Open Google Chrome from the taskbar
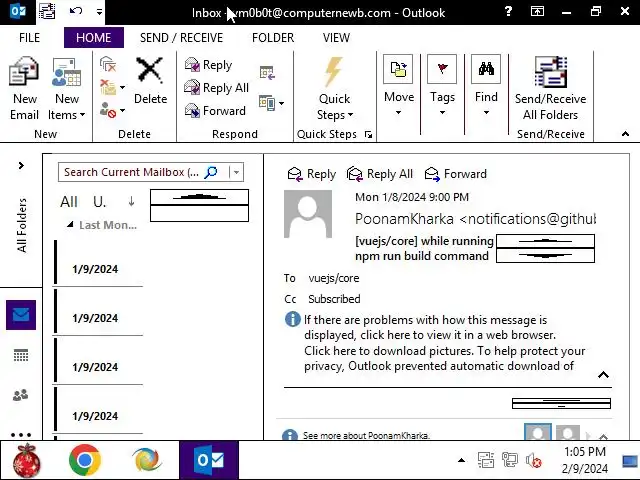Image resolution: width=640 pixels, height=480 pixels. coord(85,460)
